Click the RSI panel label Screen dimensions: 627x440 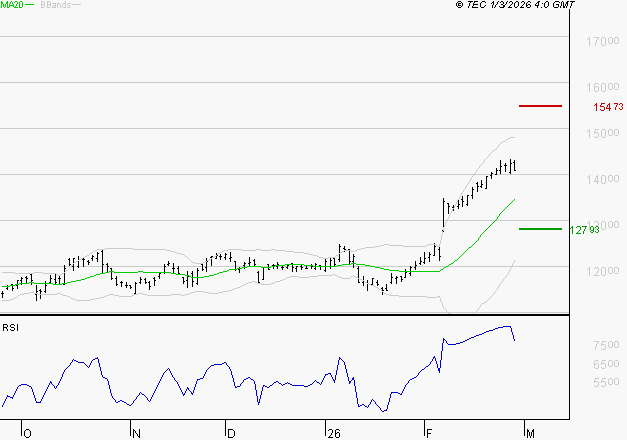(x=10, y=328)
